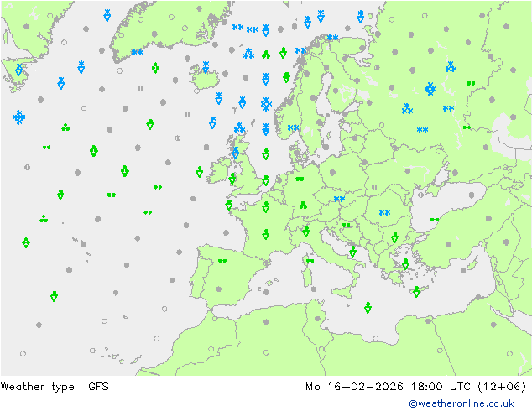Click the green shower symbol west of Ireland

click(200, 172)
